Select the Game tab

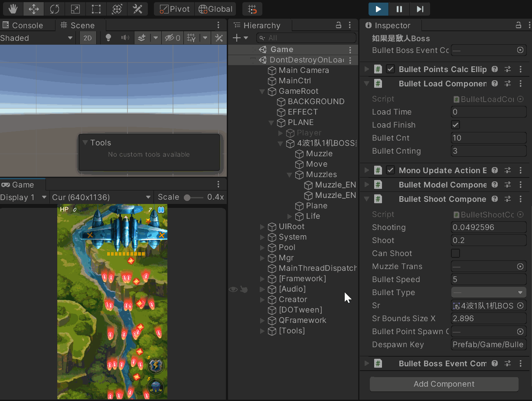tap(18, 184)
